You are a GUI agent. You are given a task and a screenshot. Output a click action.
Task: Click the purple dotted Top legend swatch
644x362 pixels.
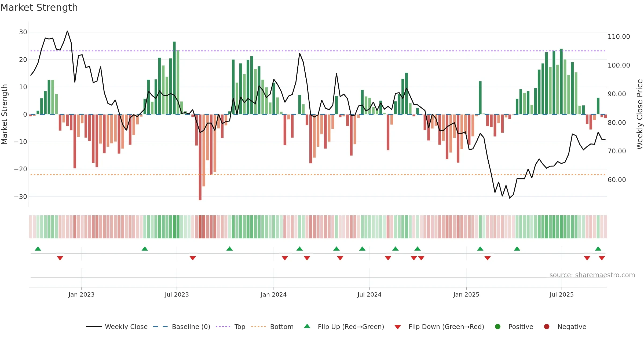[223, 327]
